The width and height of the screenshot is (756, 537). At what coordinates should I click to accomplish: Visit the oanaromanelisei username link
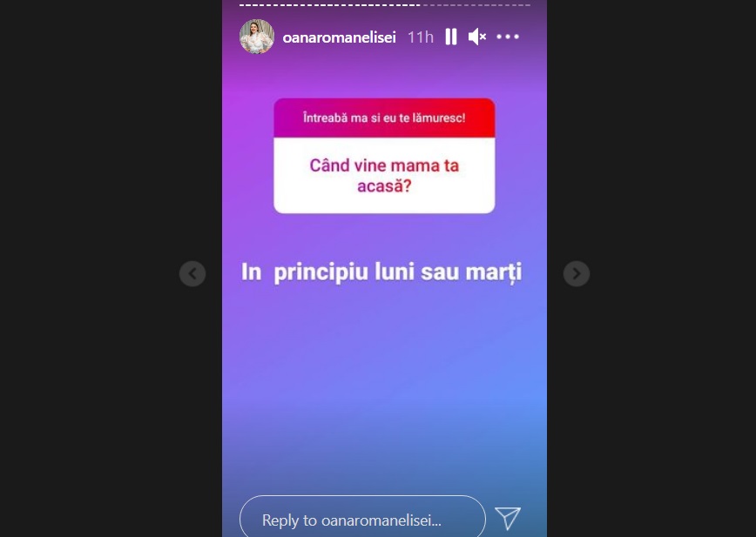pos(339,37)
